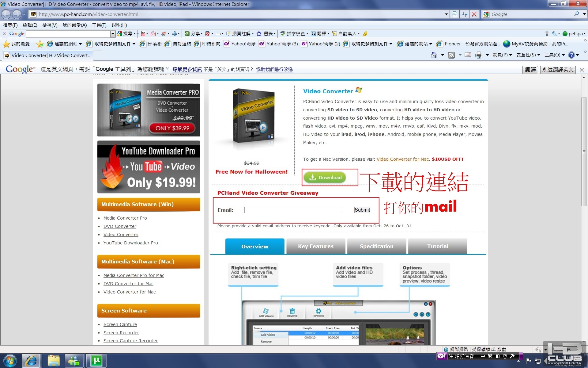Click the Google Toolbar highlighter icon
Image resolution: width=588 pixels, height=368 pixels.
[x=365, y=34]
